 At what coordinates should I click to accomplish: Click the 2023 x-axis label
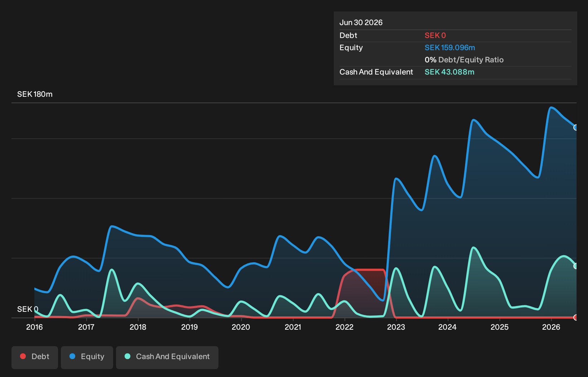coord(396,327)
